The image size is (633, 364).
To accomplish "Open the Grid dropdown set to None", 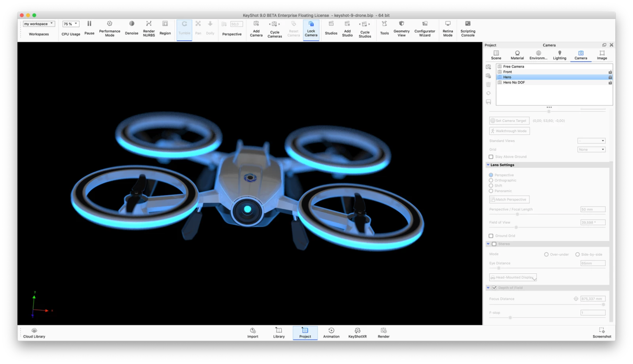I will 591,149.
